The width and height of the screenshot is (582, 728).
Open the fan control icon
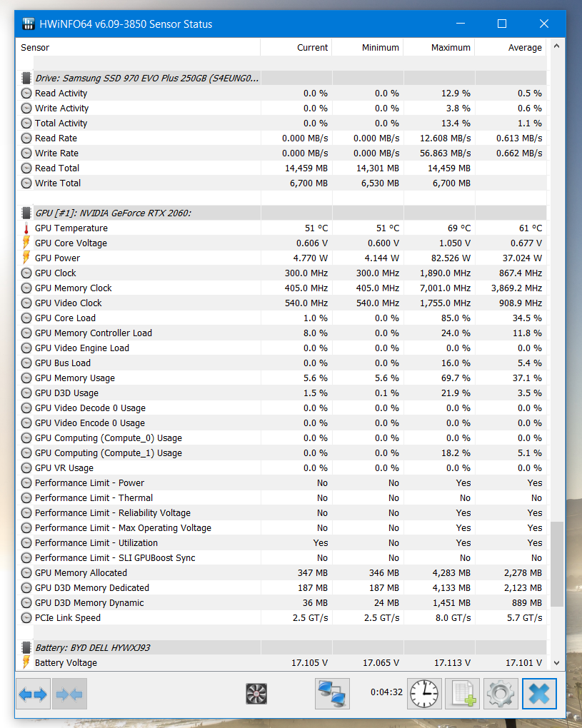pos(256,694)
